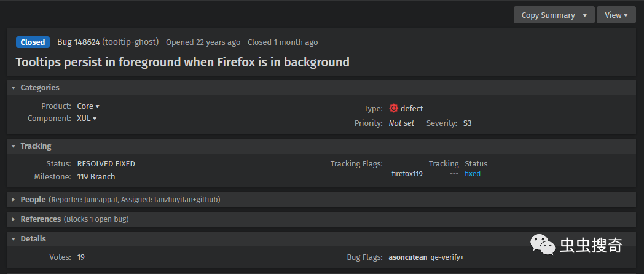Click the Copy Summary button
Viewport: 644px width, 274px height.
(x=548, y=15)
